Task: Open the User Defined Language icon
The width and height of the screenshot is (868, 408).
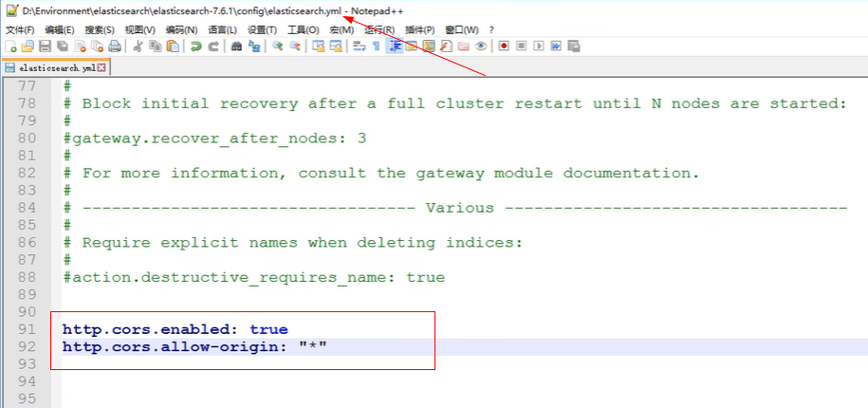Action: 412,46
